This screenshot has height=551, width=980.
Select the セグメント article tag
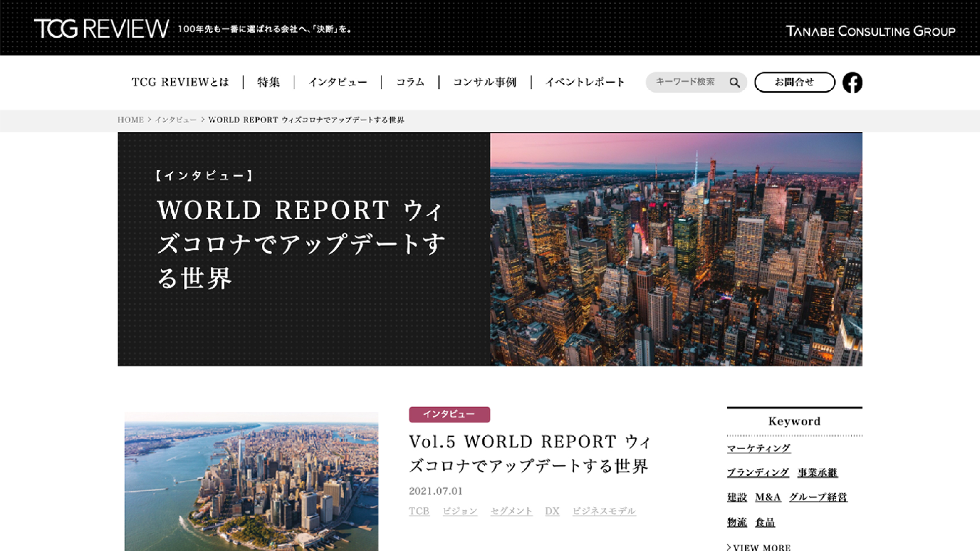[x=511, y=511]
